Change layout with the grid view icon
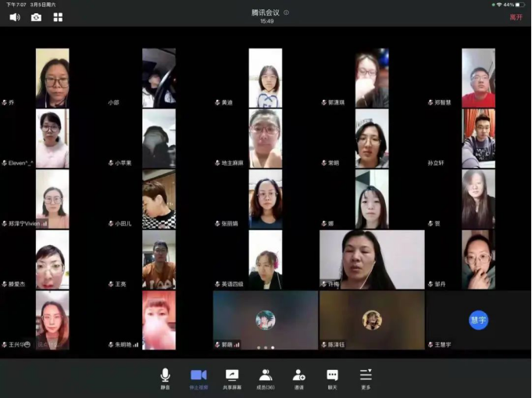 [58, 16]
